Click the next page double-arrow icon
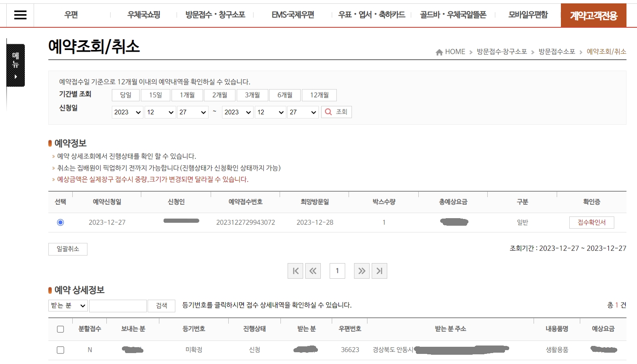637x364 pixels. click(x=361, y=271)
